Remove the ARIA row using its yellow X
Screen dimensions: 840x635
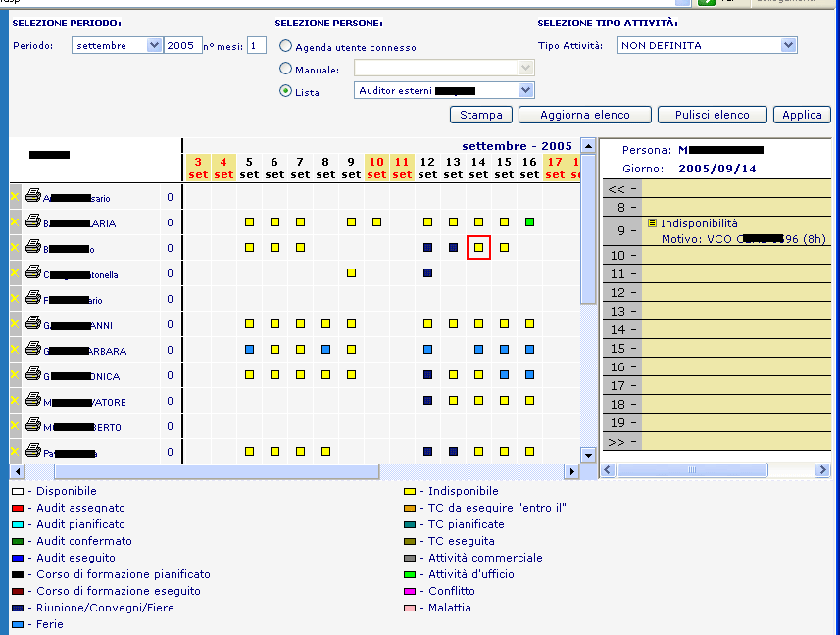pyautogui.click(x=15, y=222)
